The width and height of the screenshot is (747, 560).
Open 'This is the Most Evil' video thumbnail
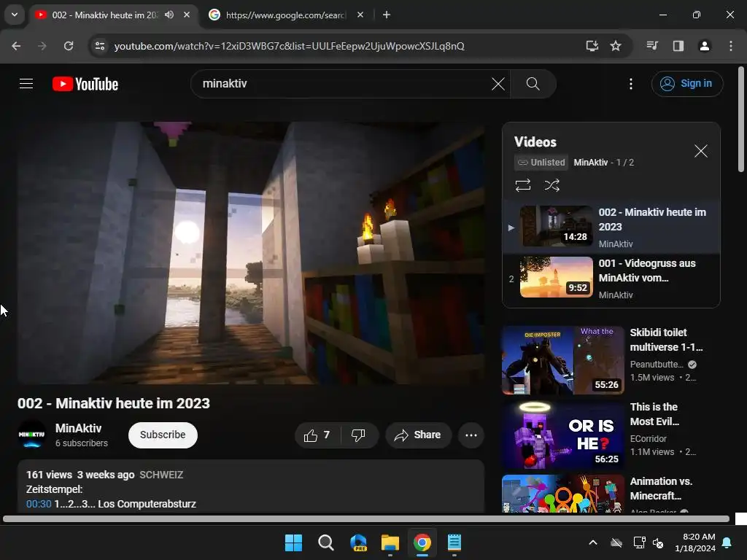coord(562,435)
